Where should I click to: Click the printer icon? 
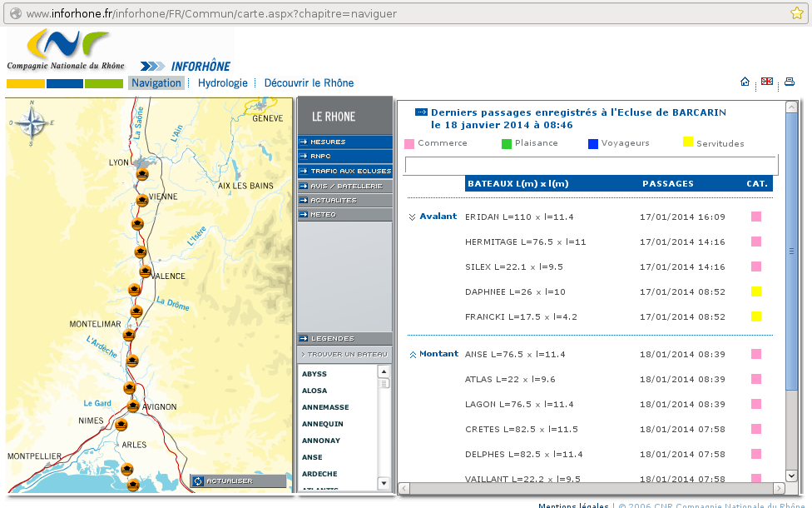789,82
